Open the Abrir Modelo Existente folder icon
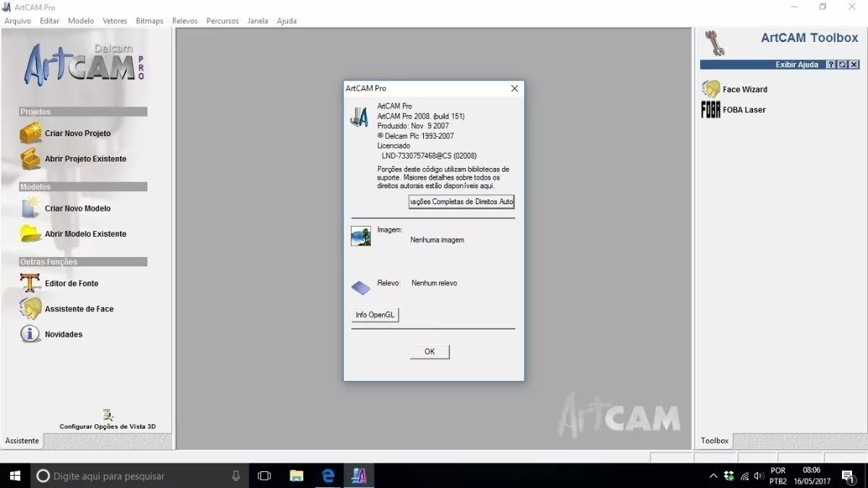This screenshot has width=868, height=488. [x=30, y=234]
